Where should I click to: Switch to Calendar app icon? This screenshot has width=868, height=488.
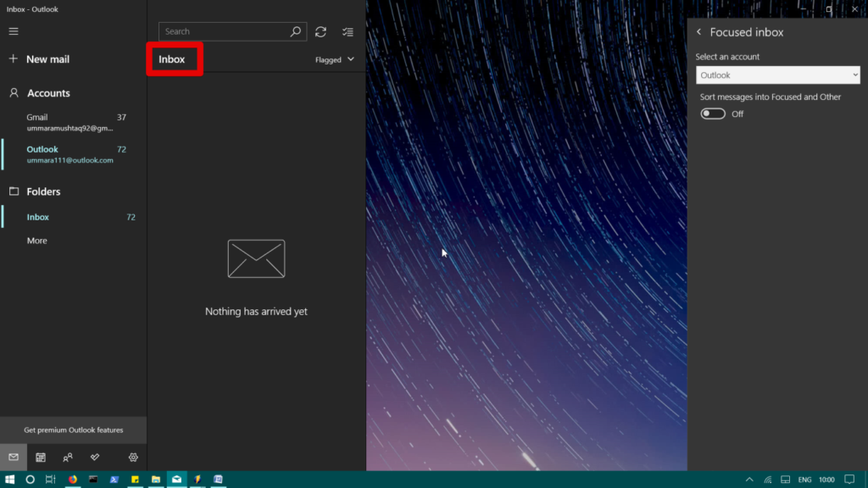pos(40,457)
